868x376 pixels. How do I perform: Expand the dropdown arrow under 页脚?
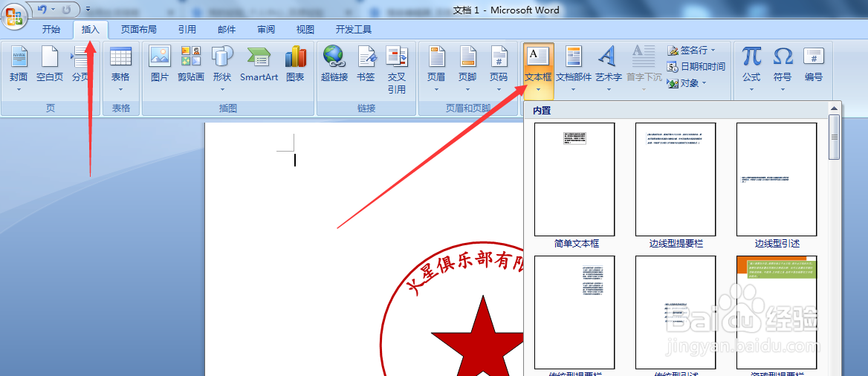[467, 89]
